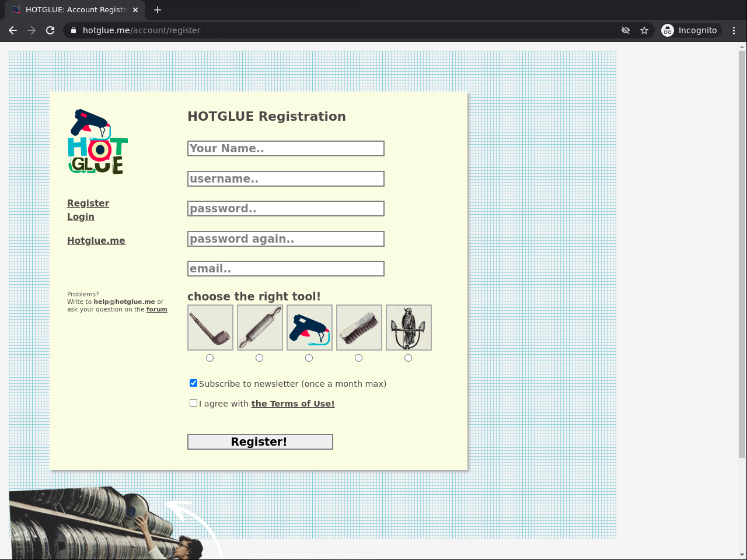Open the forum link
Image resolution: width=747 pixels, height=560 pixels.
[x=157, y=309]
